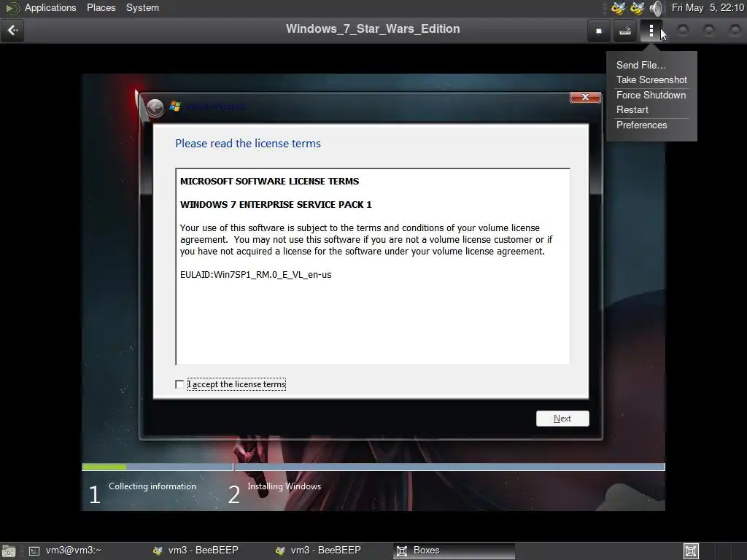747x560 pixels.
Task: Open the Places menu
Action: click(101, 8)
